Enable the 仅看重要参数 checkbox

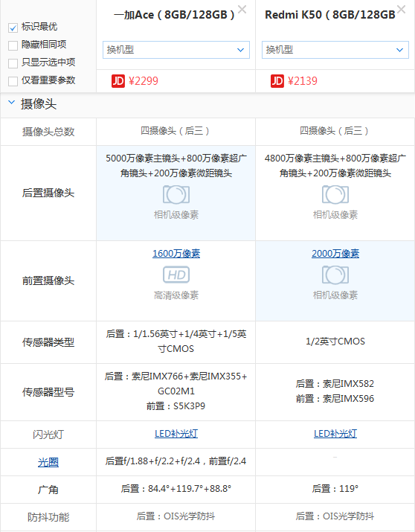(13, 81)
